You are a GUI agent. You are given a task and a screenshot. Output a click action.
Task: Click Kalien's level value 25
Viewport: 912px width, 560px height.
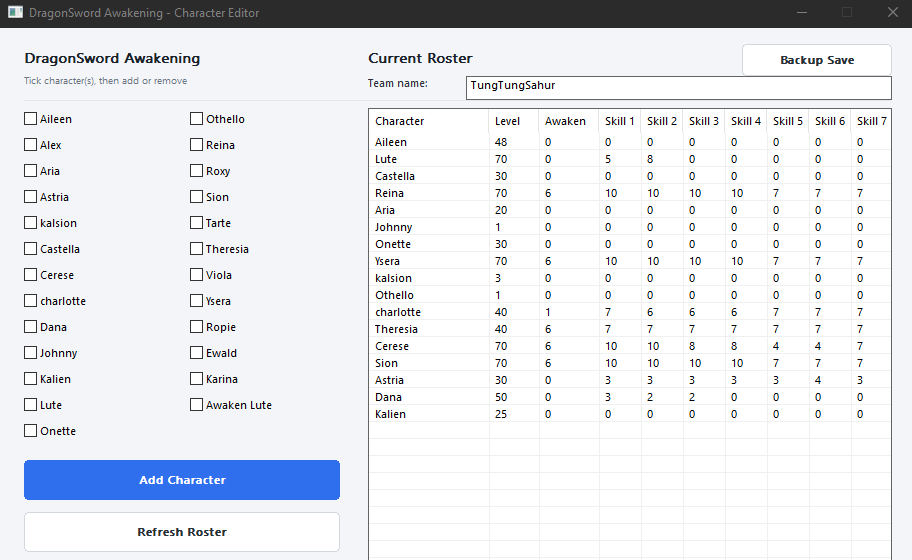(x=501, y=414)
